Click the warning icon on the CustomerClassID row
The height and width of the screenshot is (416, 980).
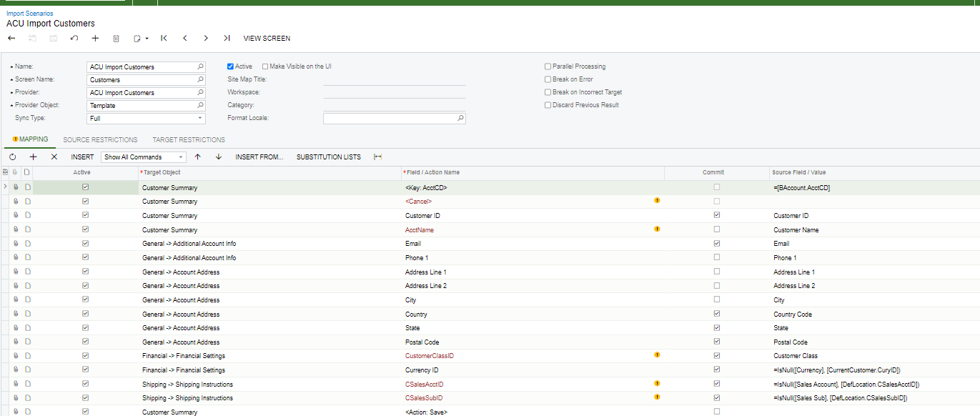pyautogui.click(x=657, y=355)
